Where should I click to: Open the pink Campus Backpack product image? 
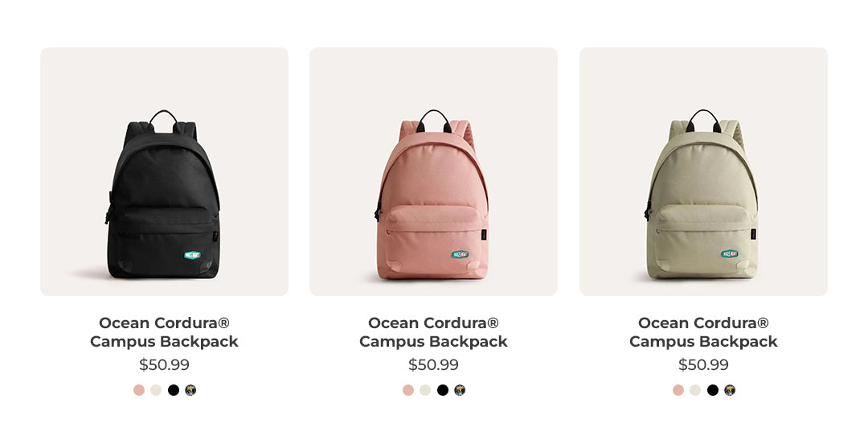point(433,171)
